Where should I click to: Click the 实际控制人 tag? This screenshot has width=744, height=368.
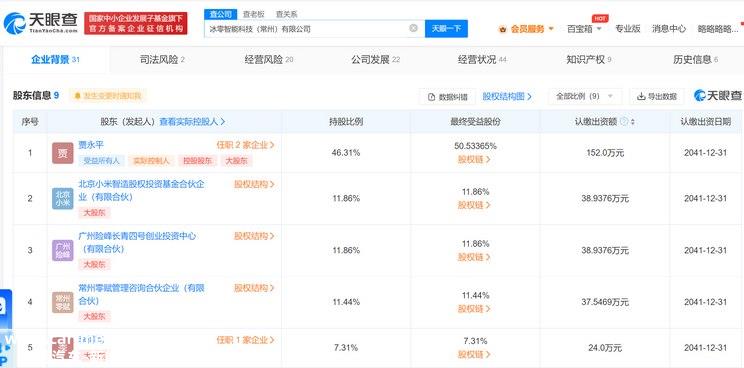coord(152,161)
